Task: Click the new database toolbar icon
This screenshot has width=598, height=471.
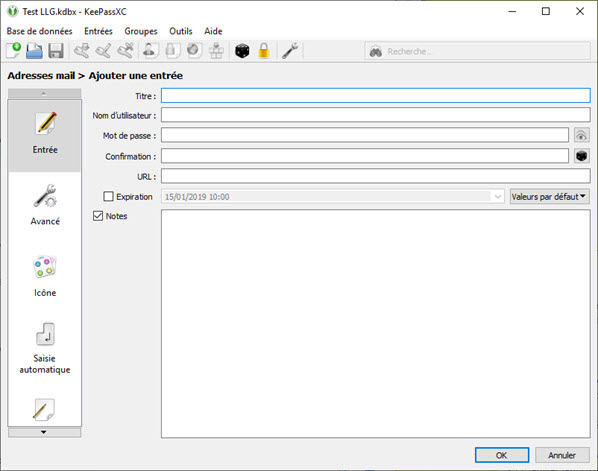Action: (x=13, y=51)
